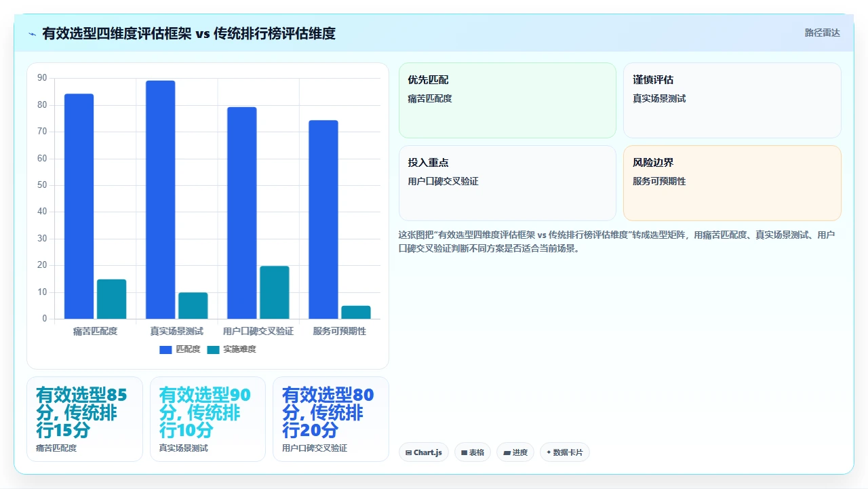Click the 90 y-axis value
Screen dimensions: 868x489
coord(42,78)
